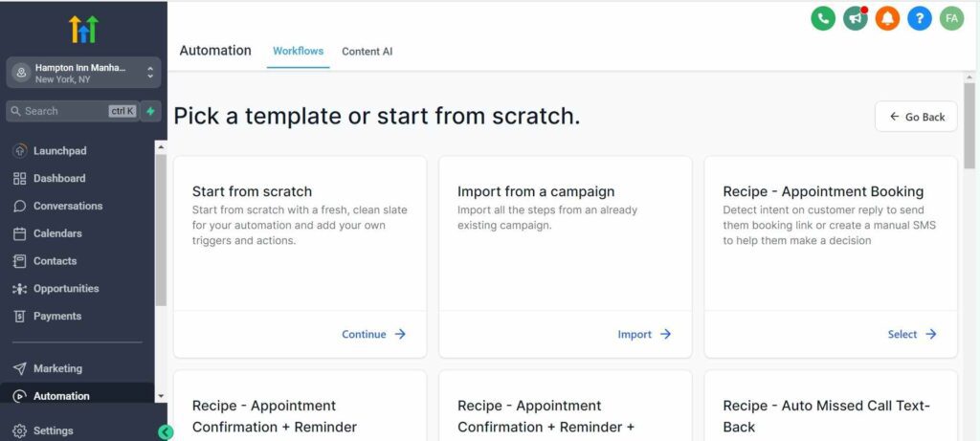Switch to the Content AI tab
This screenshot has height=441, width=980.
tap(367, 52)
